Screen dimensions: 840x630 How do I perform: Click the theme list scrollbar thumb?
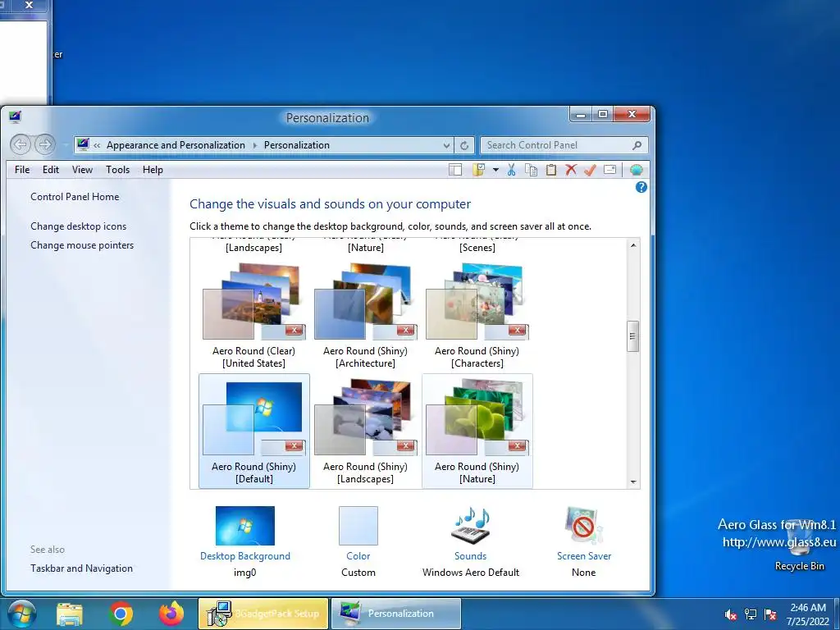[632, 336]
